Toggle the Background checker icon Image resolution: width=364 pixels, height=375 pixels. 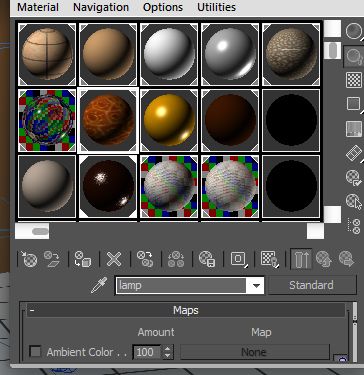(354, 80)
